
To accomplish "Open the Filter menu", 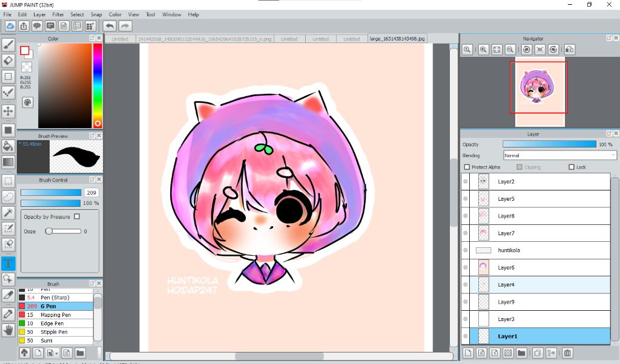I will click(x=58, y=15).
